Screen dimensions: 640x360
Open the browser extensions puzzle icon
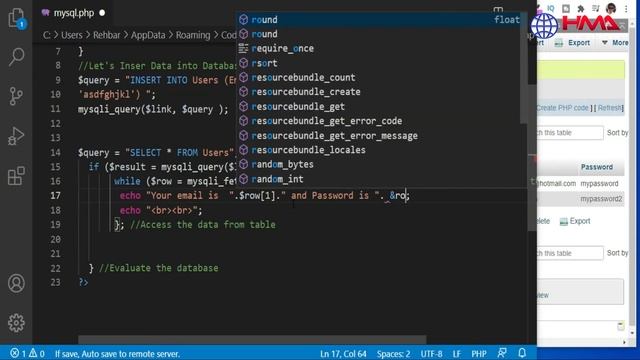tap(580, 8)
